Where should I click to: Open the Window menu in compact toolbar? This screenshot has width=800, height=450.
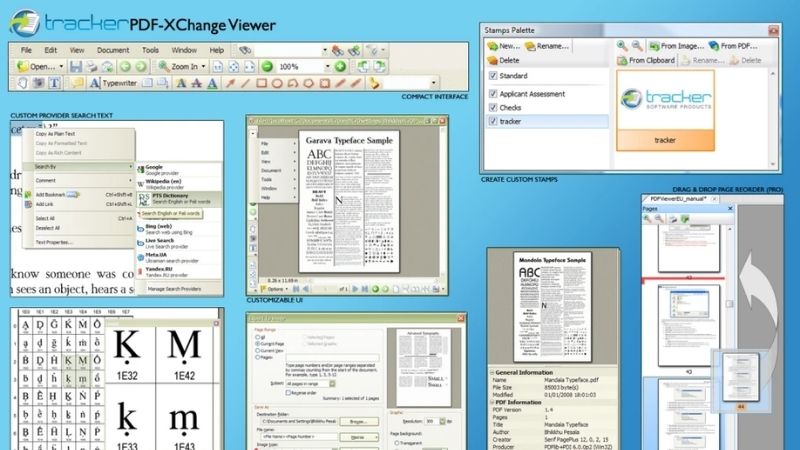coord(184,50)
